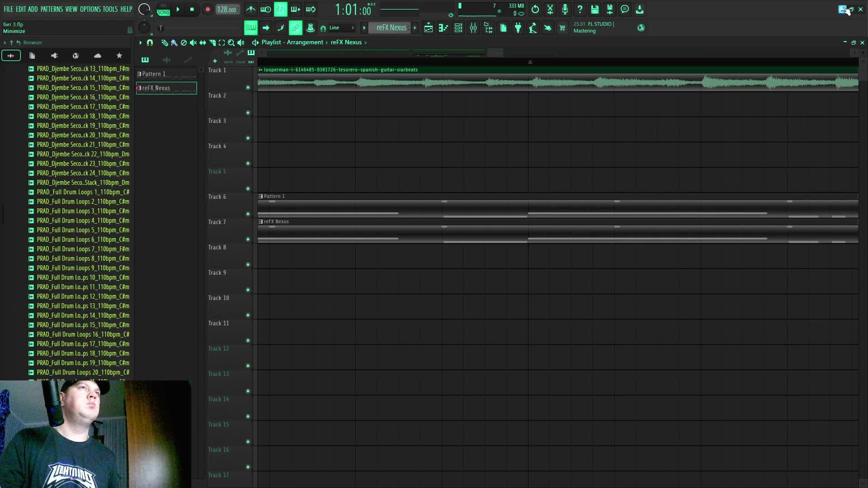Open the Playlist view icon
The height and width of the screenshot is (488, 868).
pos(428,28)
